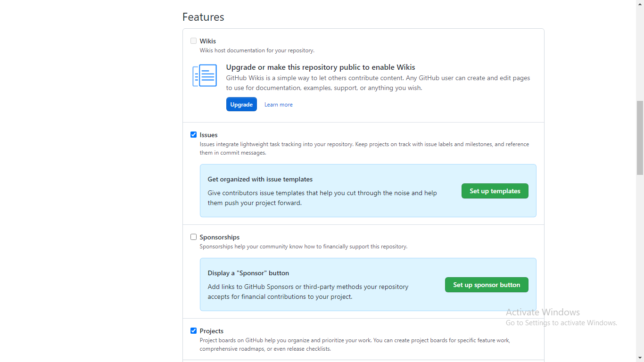Enable the Wikis checkbox
Viewport: 644px width, 362px height.
click(x=193, y=41)
